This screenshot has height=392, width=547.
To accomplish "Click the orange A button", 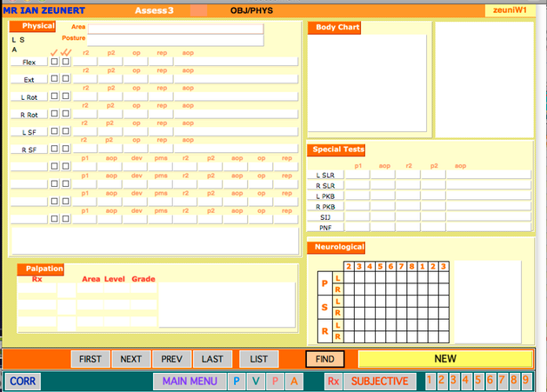I will pos(294,382).
